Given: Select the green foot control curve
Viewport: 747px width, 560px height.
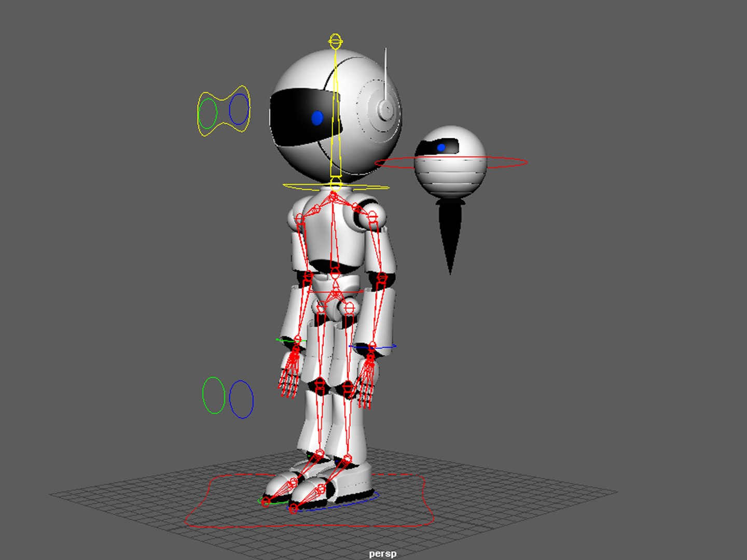Looking at the screenshot, I should tap(273, 502).
